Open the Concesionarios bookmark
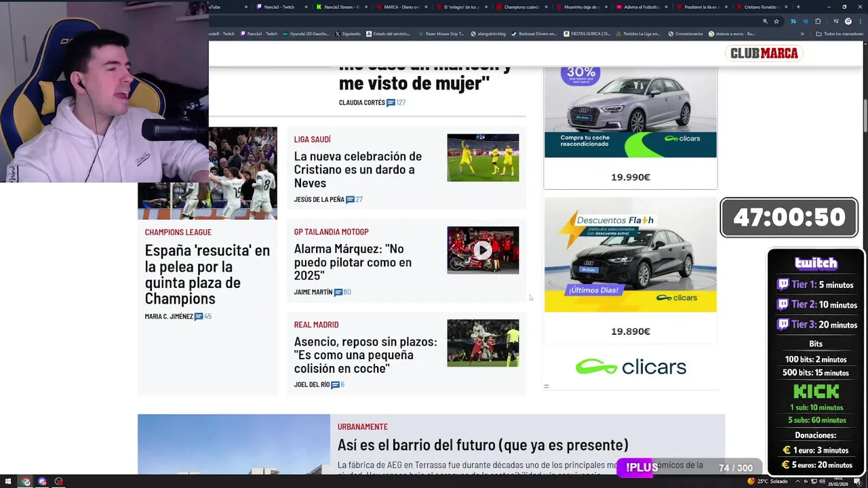Image resolution: width=868 pixels, height=488 pixels. click(x=686, y=33)
